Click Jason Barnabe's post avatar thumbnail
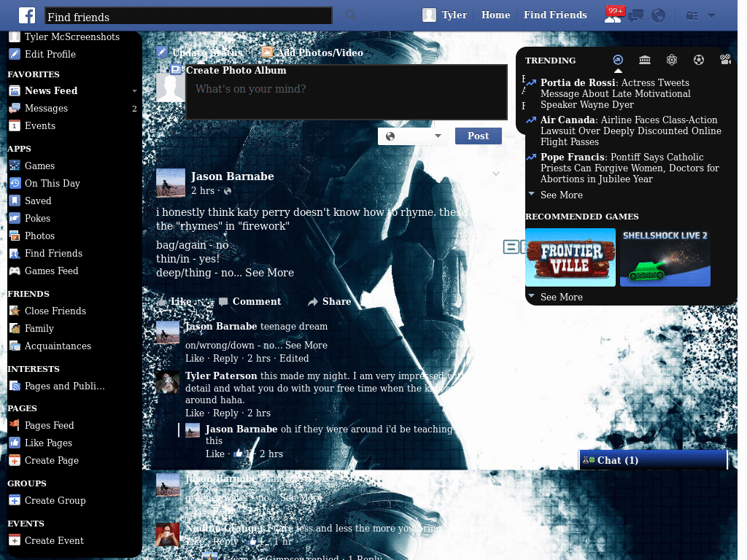The width and height of the screenshot is (747, 560). (171, 183)
